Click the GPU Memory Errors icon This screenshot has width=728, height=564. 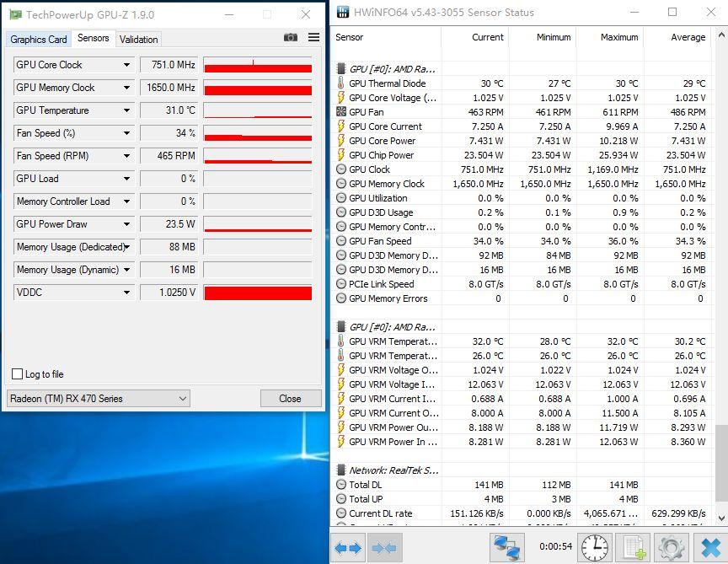[340, 298]
